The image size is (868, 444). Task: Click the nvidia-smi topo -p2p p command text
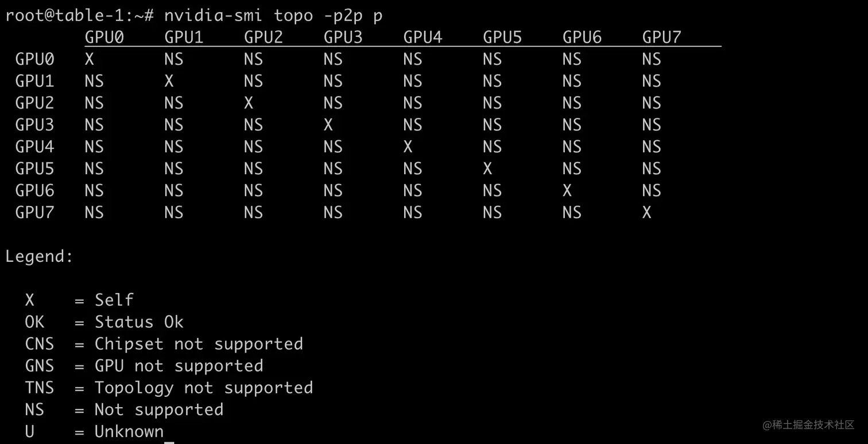click(273, 16)
